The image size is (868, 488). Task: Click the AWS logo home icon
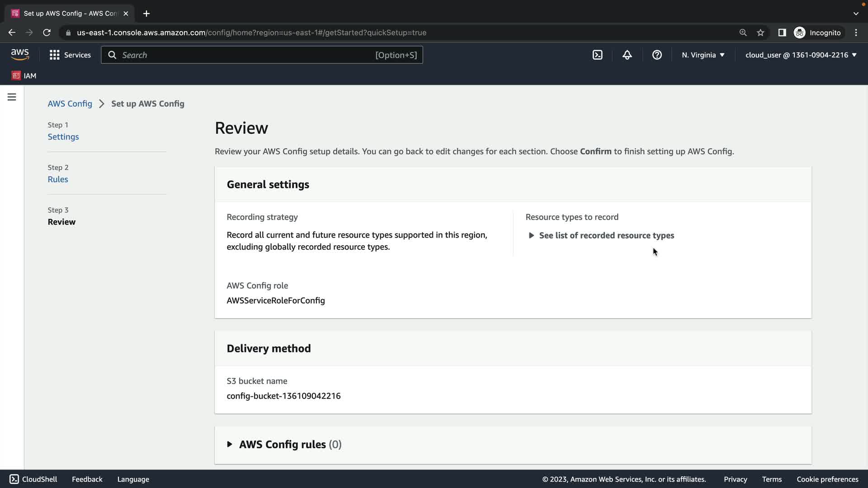coord(20,55)
